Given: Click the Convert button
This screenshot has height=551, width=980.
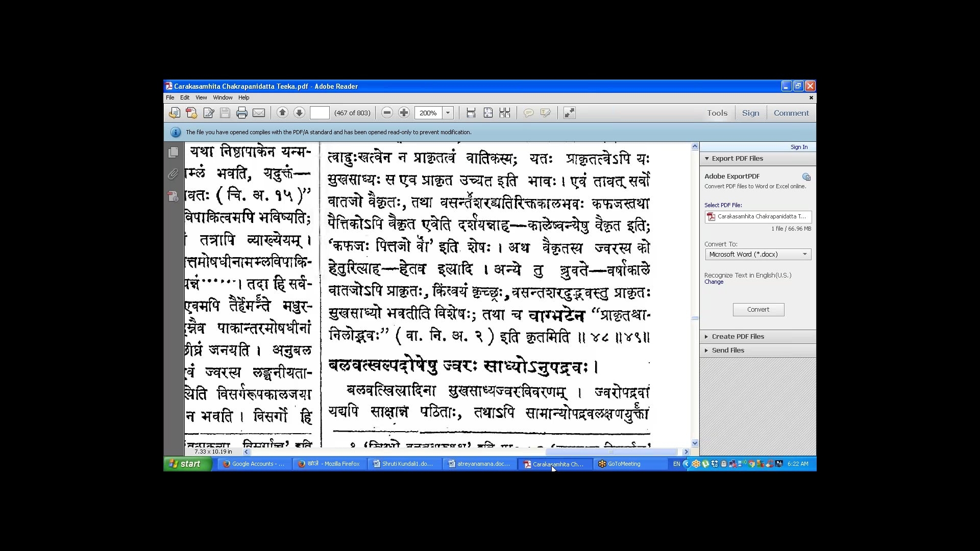Looking at the screenshot, I should click(758, 310).
